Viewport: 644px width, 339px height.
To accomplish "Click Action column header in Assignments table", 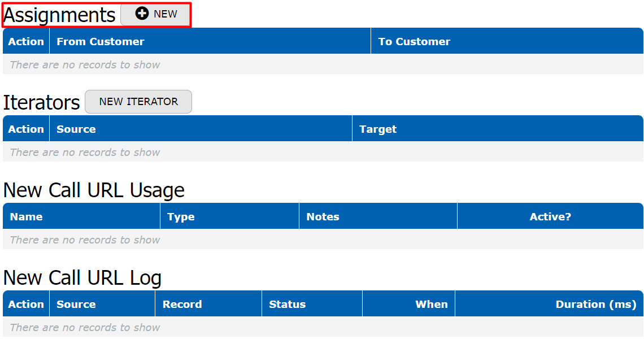I will [x=26, y=41].
